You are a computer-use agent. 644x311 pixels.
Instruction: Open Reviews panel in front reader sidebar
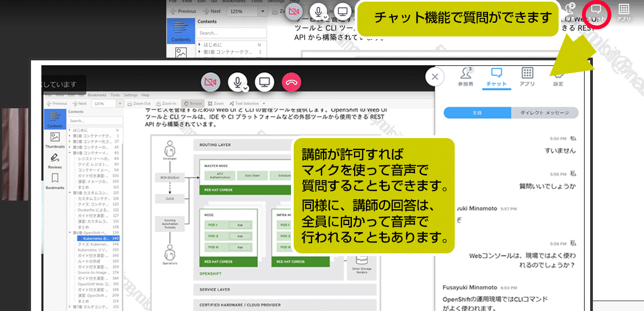tap(55, 160)
